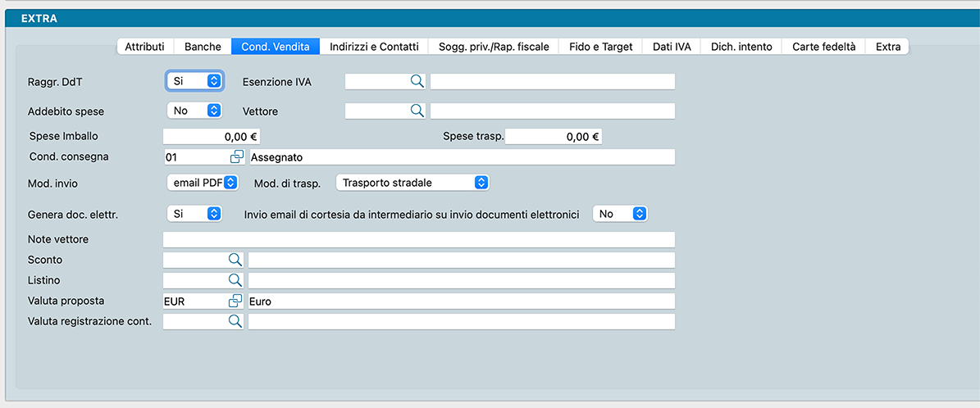980x408 pixels.
Task: Click the Vettore search magnifier icon
Action: tap(417, 111)
